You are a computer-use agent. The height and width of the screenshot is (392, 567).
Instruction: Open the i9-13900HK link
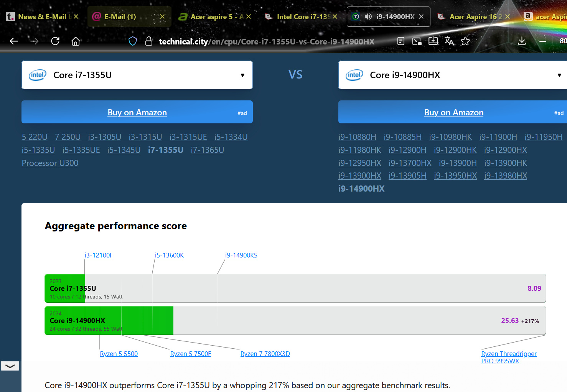(x=506, y=163)
